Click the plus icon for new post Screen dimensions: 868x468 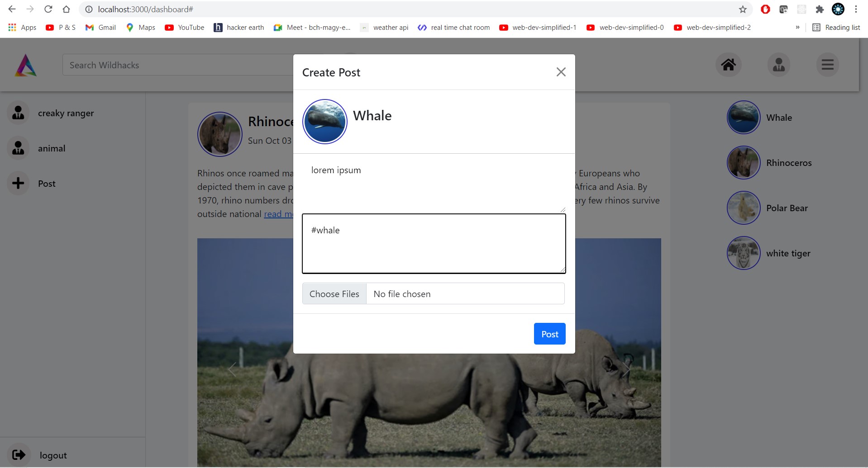tap(18, 183)
